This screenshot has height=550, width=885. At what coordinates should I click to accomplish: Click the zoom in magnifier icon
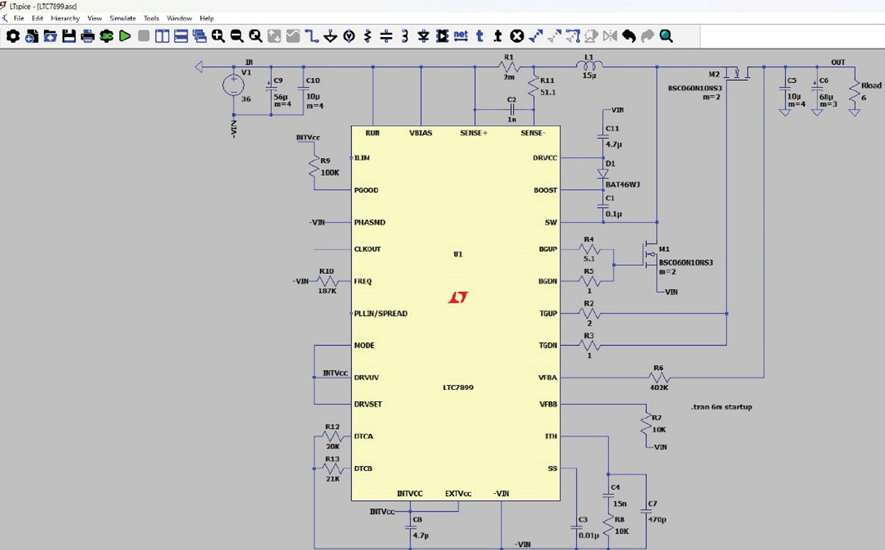coord(218,36)
